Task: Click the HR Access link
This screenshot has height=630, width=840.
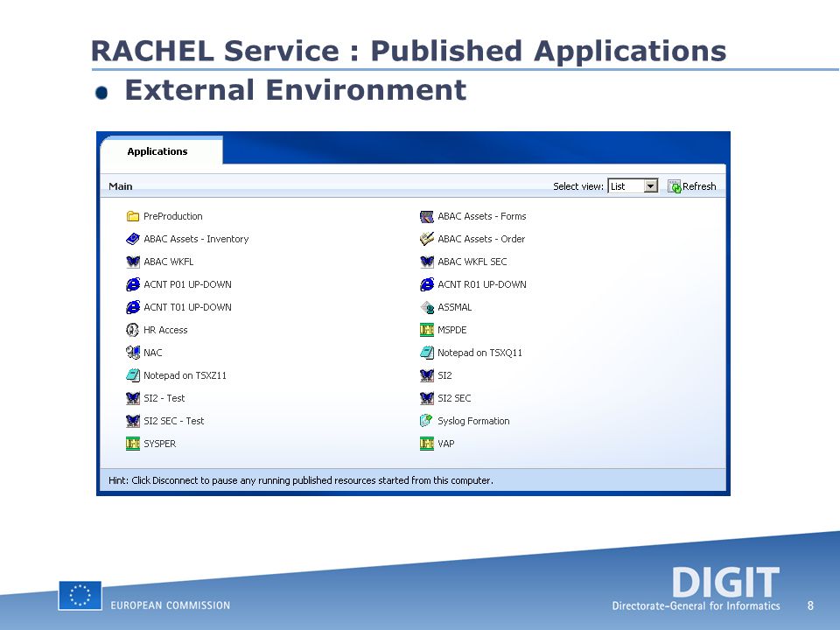Action: tap(165, 330)
